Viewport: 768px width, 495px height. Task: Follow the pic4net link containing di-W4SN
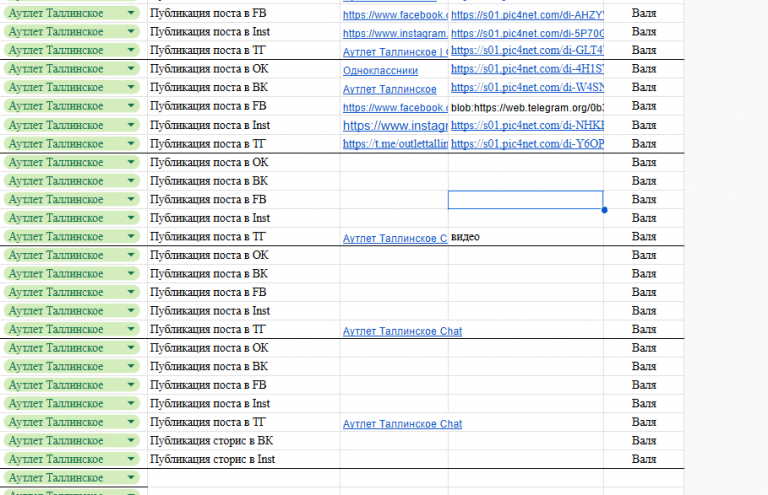[527, 88]
